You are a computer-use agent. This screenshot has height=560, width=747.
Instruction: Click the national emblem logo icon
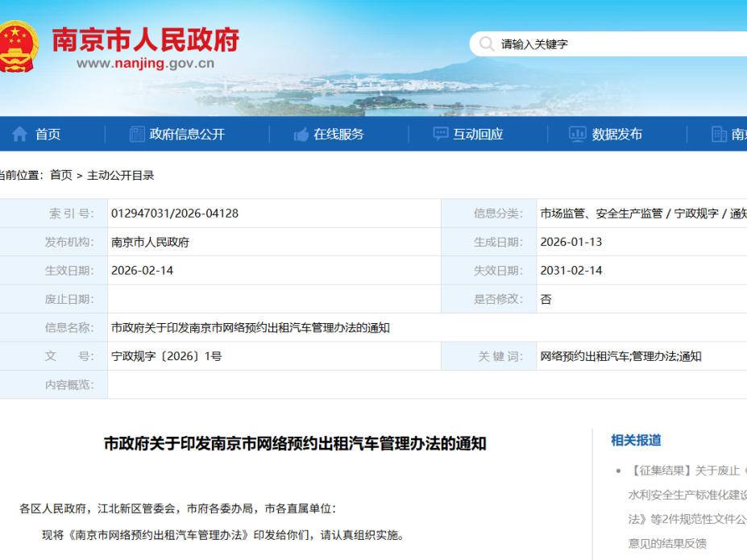coord(19,45)
